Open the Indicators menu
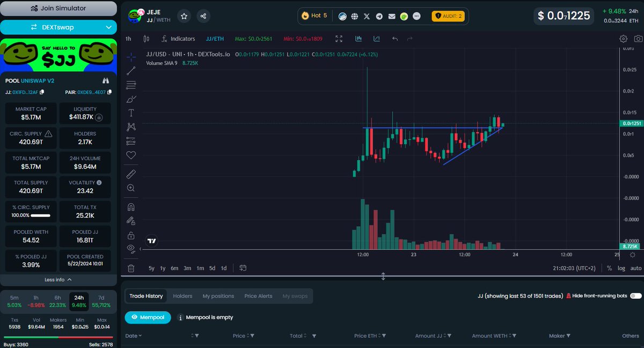This screenshot has width=644, height=348. (178, 39)
